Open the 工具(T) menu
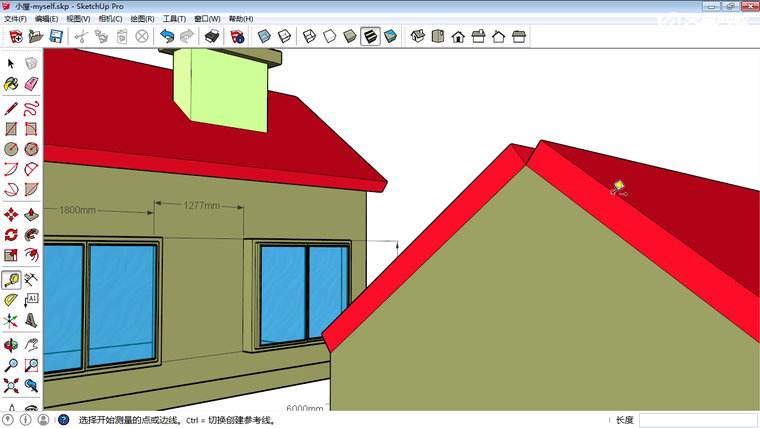The width and height of the screenshot is (760, 428). pos(175,19)
